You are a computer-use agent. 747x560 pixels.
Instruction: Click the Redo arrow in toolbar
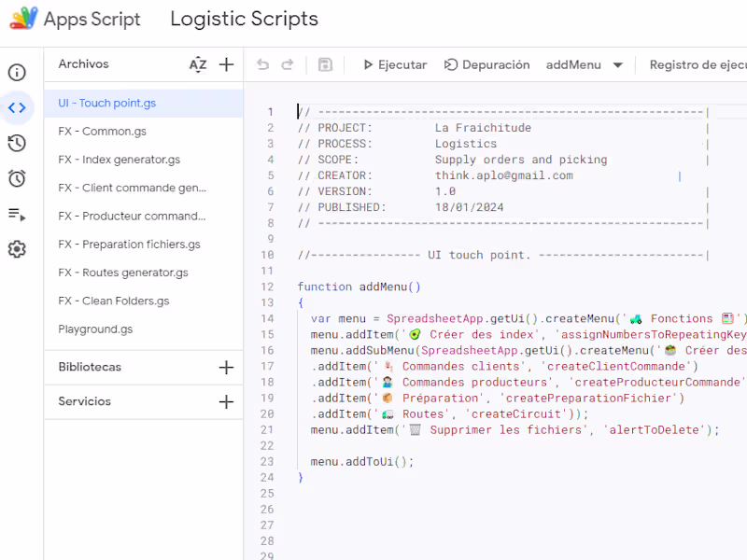pyautogui.click(x=288, y=64)
